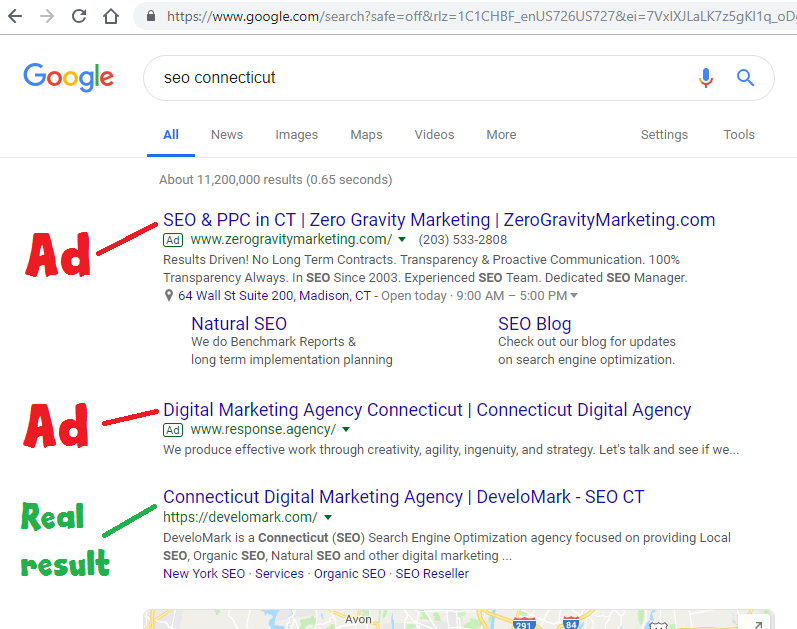Click the browser back arrow
Viewport: 797px width, 629px height.
[x=15, y=16]
